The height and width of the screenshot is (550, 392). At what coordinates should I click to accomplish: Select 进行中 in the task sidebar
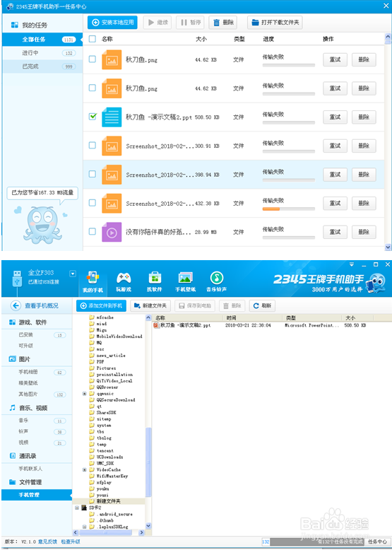pos(42,53)
